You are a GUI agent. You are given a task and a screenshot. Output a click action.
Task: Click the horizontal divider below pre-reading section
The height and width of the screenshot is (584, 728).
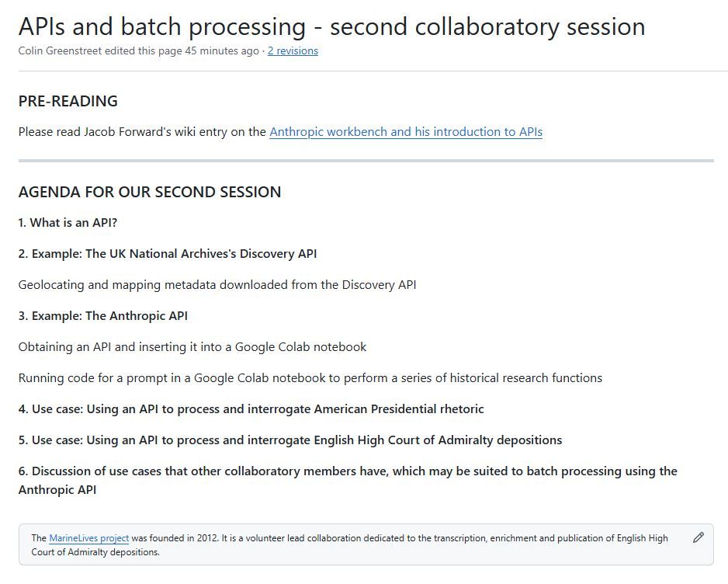(x=366, y=161)
